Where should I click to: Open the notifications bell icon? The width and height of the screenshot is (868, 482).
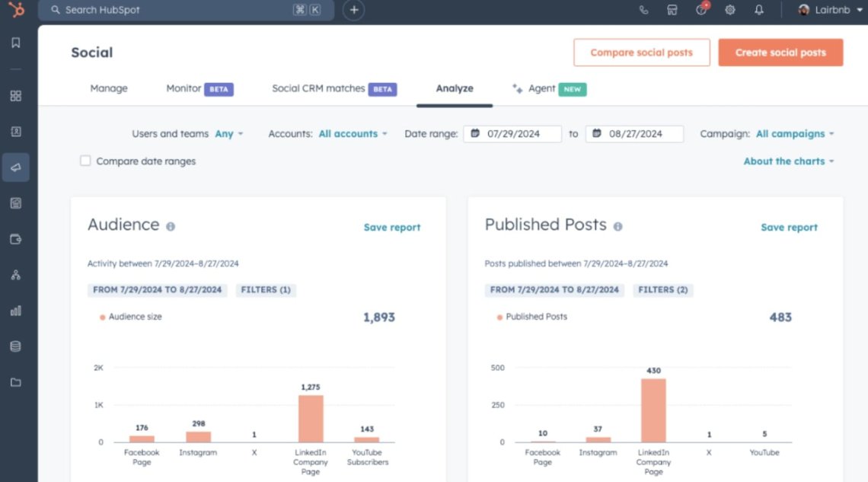pyautogui.click(x=759, y=9)
